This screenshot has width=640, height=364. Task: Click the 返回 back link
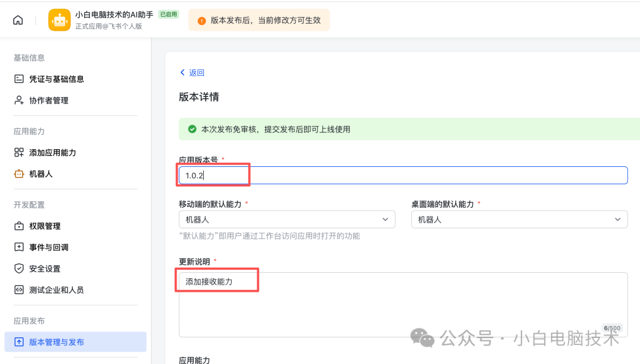pos(196,73)
